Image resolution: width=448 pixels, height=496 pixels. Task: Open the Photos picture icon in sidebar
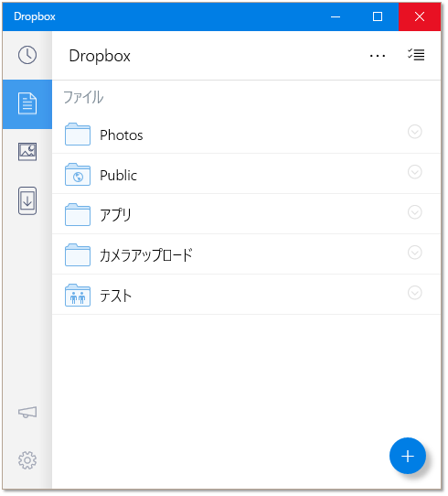[x=27, y=152]
